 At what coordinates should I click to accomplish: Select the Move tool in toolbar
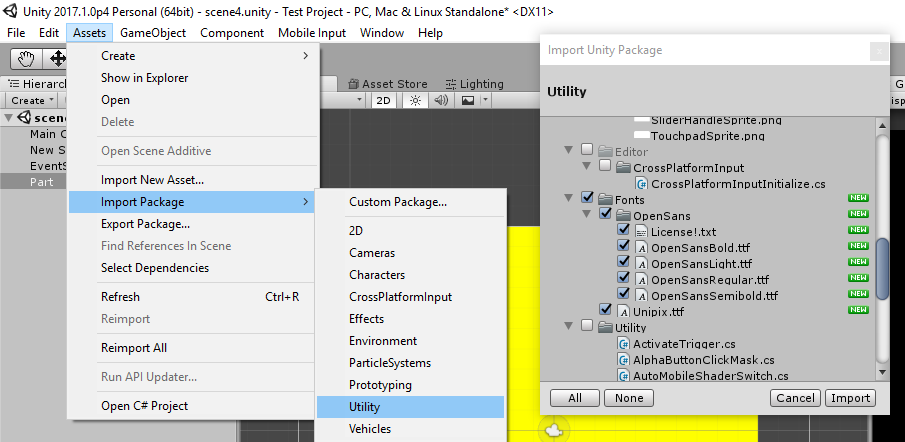tap(56, 59)
